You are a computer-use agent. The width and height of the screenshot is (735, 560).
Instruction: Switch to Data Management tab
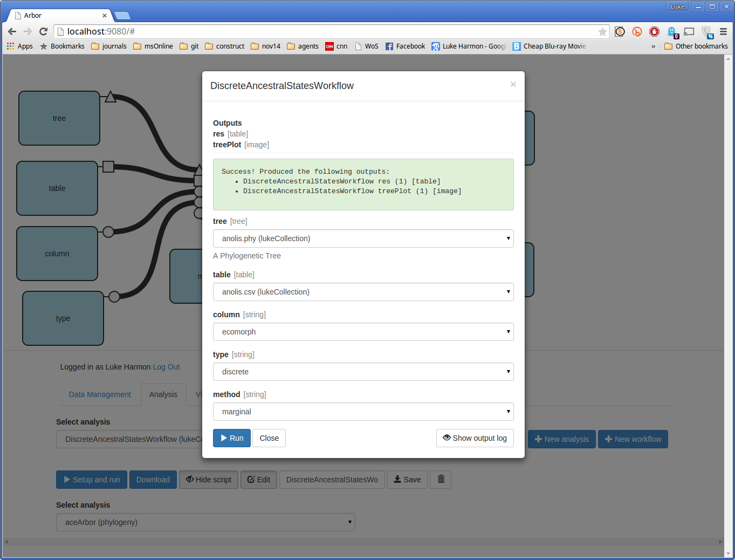tap(100, 394)
